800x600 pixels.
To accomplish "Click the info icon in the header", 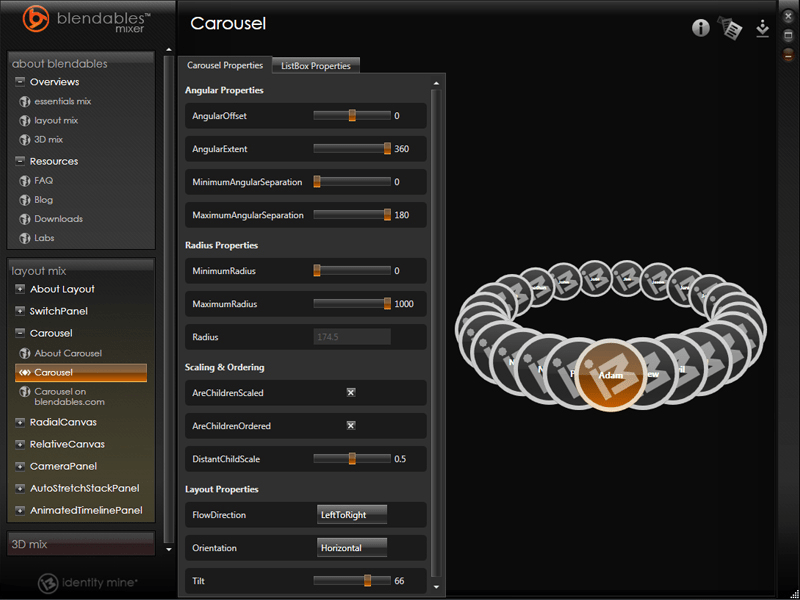I will click(x=701, y=28).
